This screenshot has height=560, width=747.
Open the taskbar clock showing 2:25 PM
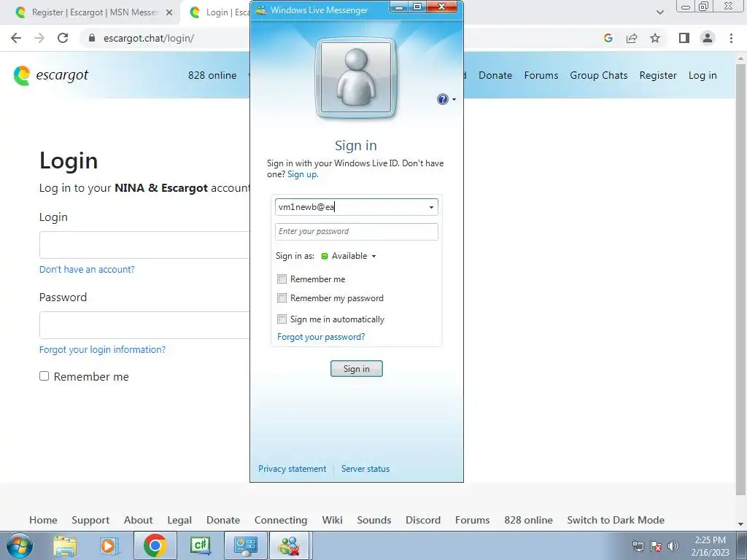pos(710,546)
